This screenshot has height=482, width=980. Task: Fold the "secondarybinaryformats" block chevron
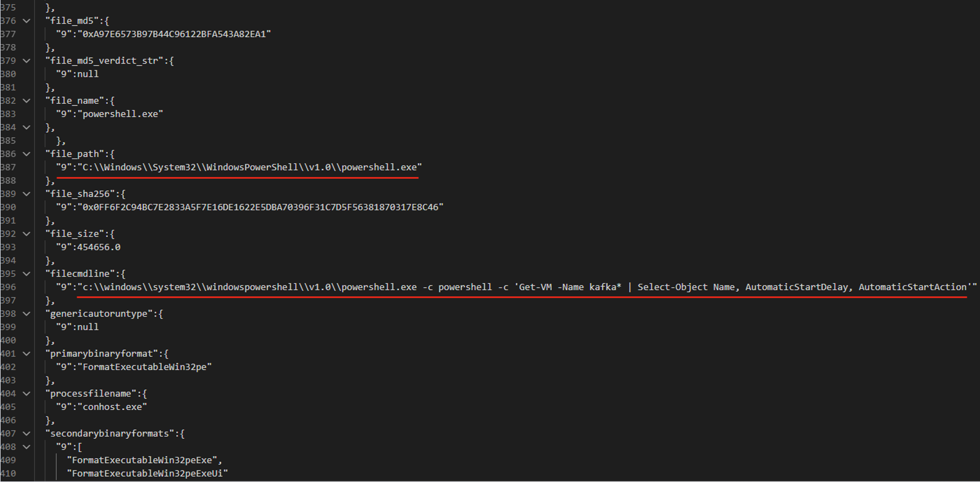pyautogui.click(x=27, y=434)
